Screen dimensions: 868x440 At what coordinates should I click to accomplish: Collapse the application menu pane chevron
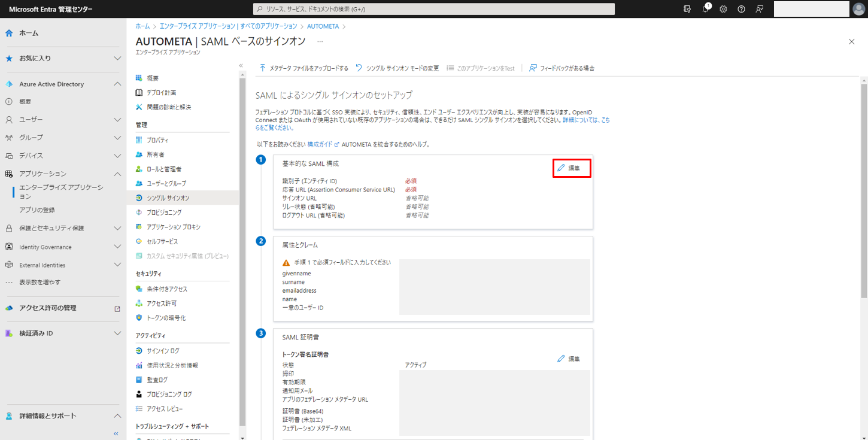(241, 65)
